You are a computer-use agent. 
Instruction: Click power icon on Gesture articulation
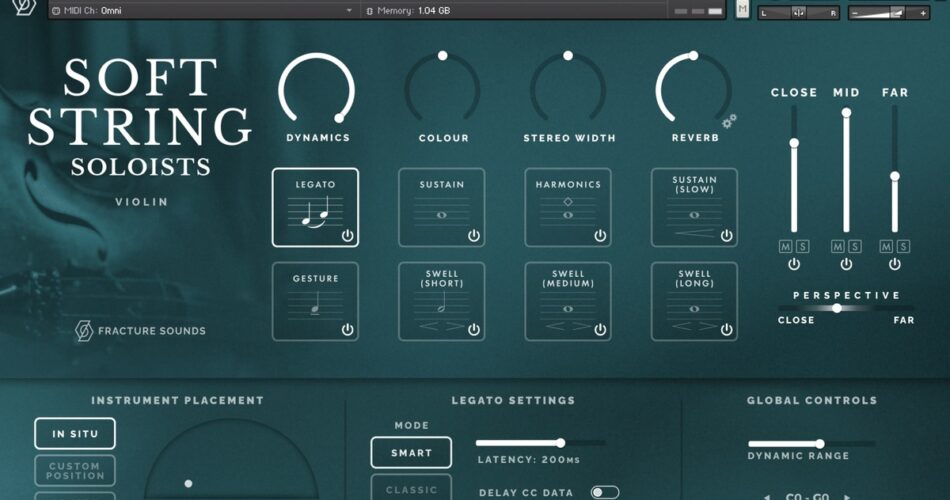[x=347, y=329]
